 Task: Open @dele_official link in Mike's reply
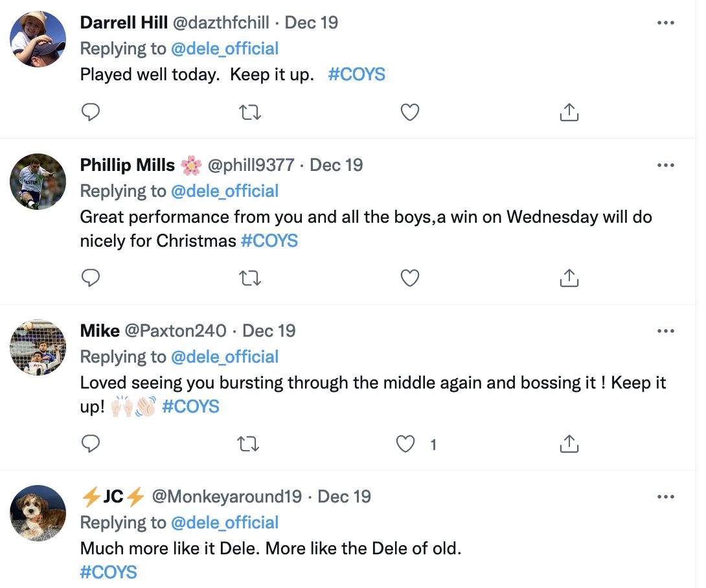pos(225,357)
